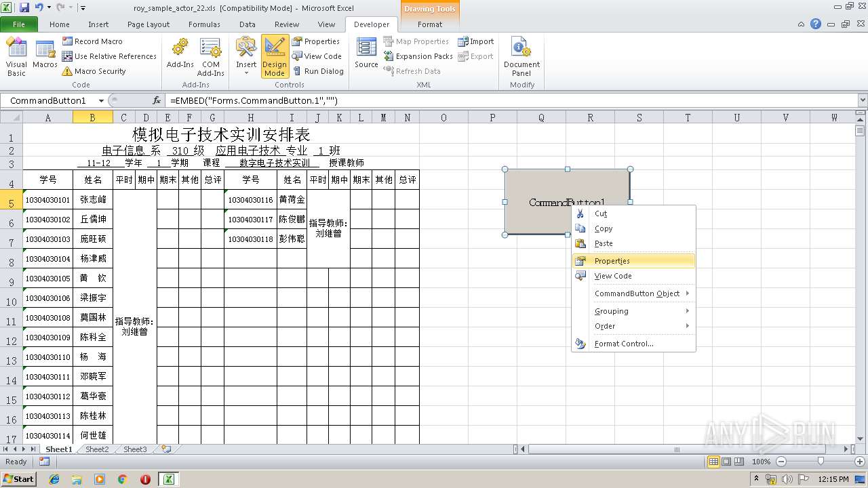
Task: Click the zoom out minus button
Action: 781,462
